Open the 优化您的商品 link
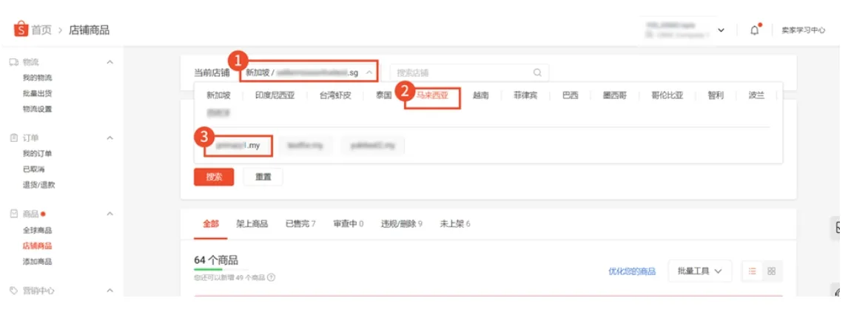 pyautogui.click(x=632, y=271)
